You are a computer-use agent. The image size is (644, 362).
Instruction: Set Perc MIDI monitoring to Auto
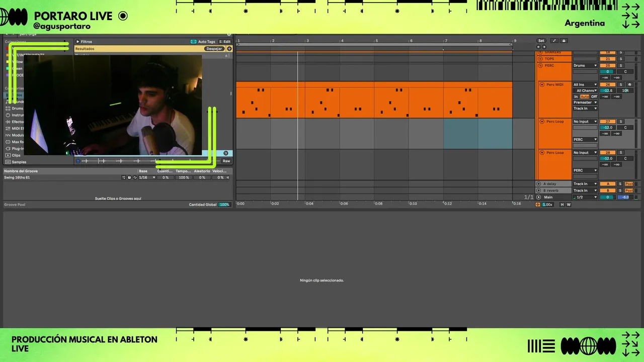pos(585,97)
